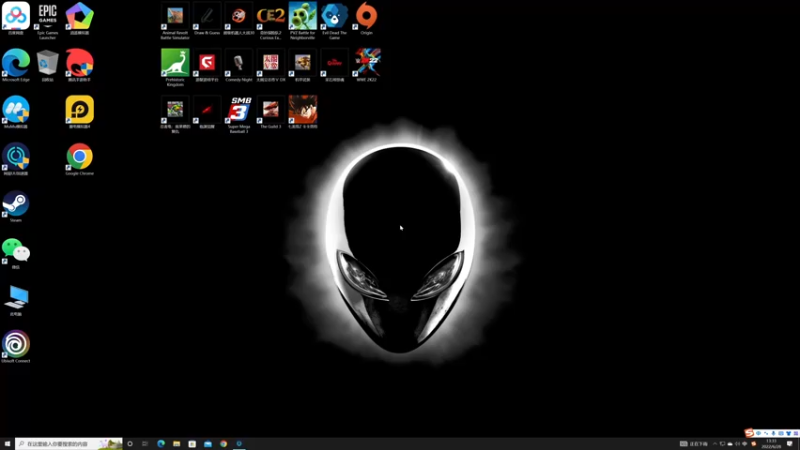
Task: Click the Sogou input method S icon
Action: point(749,433)
